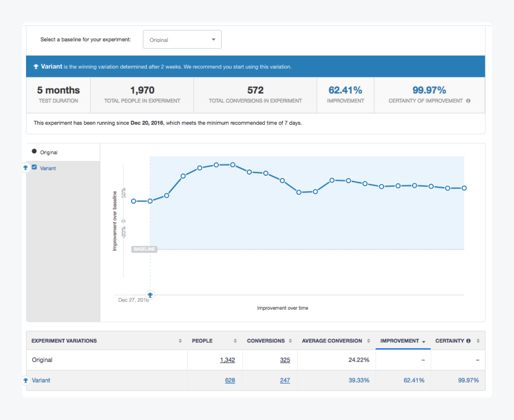The height and width of the screenshot is (420, 514).
Task: Click the trophy icon beside the Variant table row
Action: click(25, 381)
